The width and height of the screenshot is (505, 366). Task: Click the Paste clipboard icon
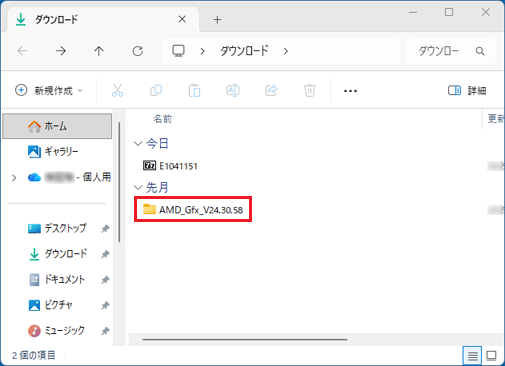194,90
